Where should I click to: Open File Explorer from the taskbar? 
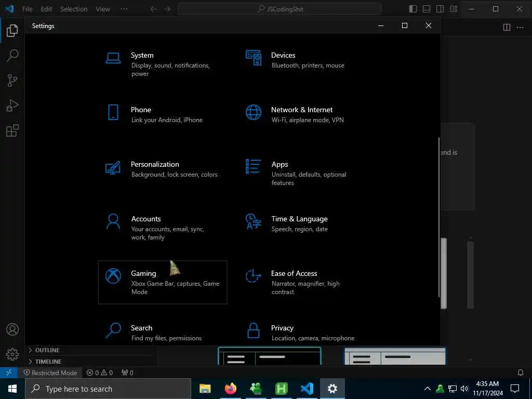(205, 389)
